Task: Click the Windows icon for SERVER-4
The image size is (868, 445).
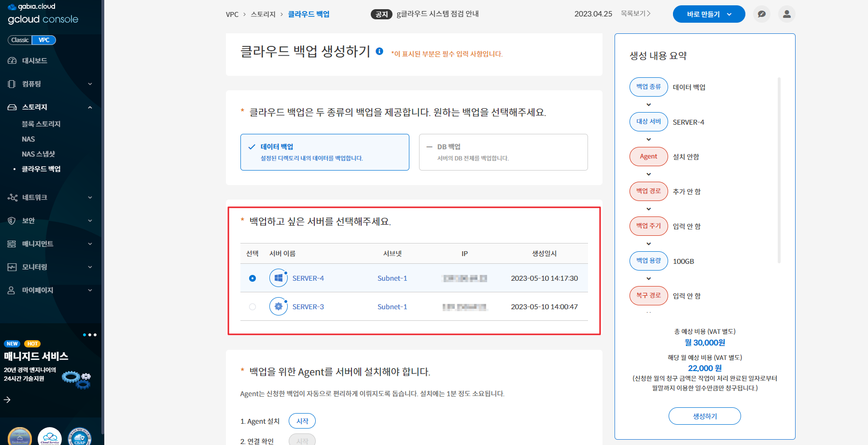Action: click(x=279, y=278)
